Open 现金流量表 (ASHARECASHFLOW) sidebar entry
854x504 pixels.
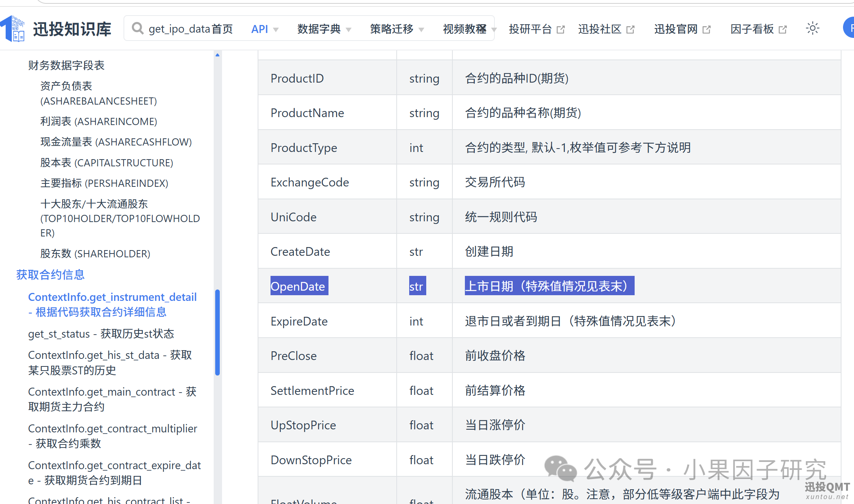(x=116, y=142)
